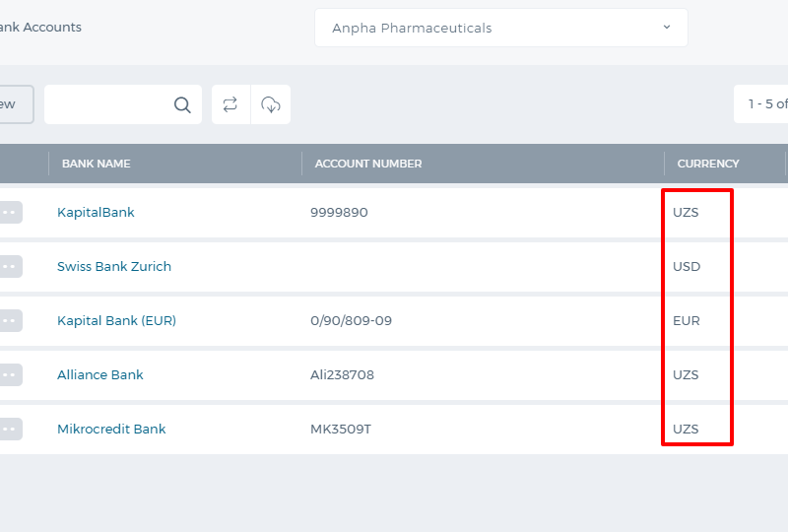Sort by the Bank Name column header
The image size is (788, 532).
pos(96,164)
